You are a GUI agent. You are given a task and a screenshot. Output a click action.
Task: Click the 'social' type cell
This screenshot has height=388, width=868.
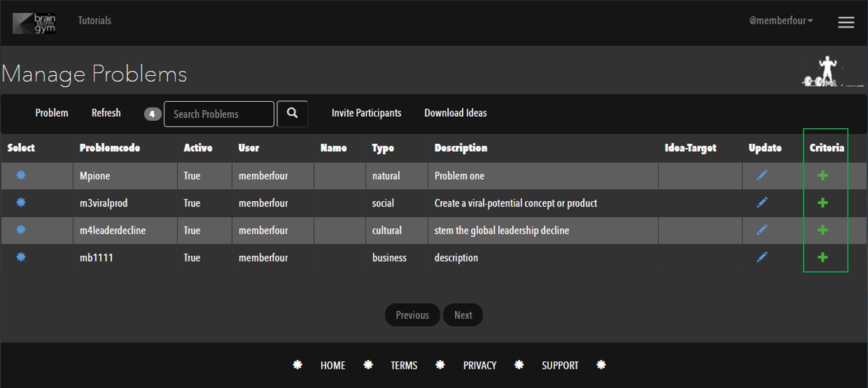(x=383, y=203)
